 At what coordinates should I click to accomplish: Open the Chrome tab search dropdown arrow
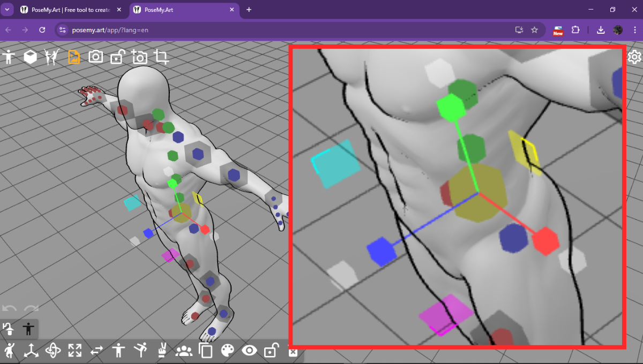point(8,10)
